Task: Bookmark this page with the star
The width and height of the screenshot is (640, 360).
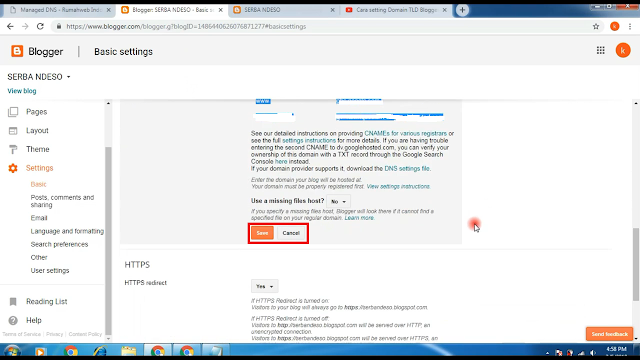Action: click(596, 27)
